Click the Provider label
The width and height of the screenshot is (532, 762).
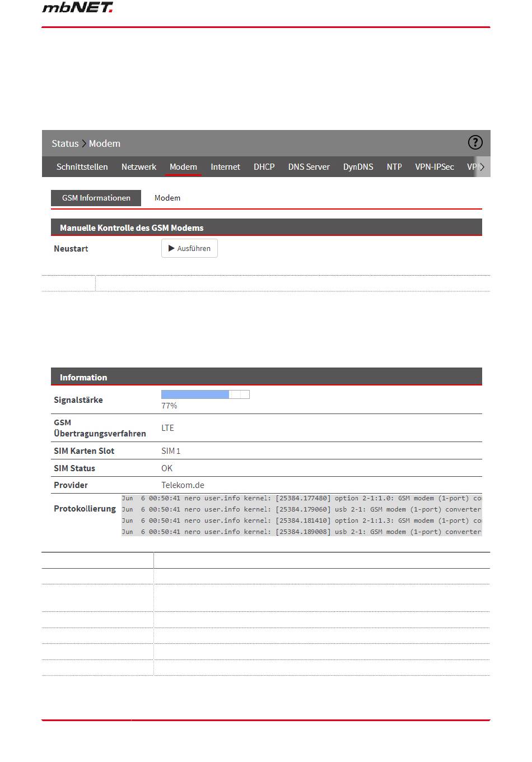click(71, 485)
